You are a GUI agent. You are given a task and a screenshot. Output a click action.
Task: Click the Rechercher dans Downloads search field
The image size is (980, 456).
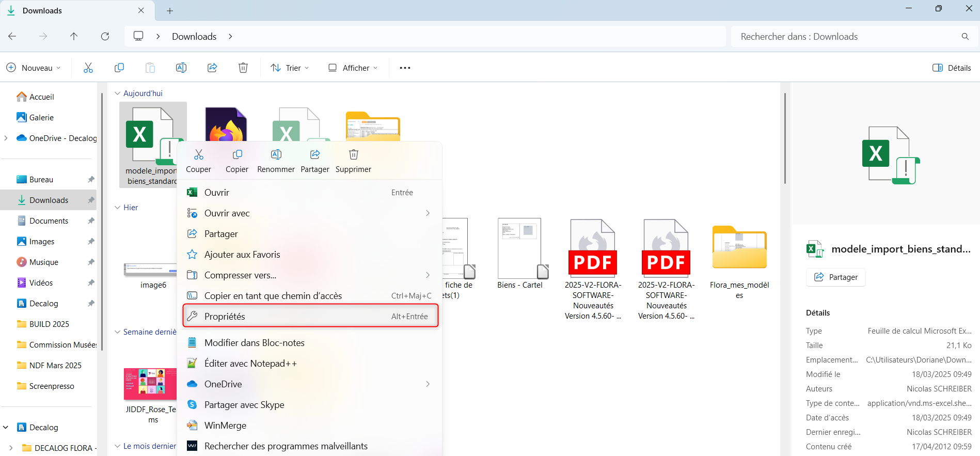(x=847, y=37)
